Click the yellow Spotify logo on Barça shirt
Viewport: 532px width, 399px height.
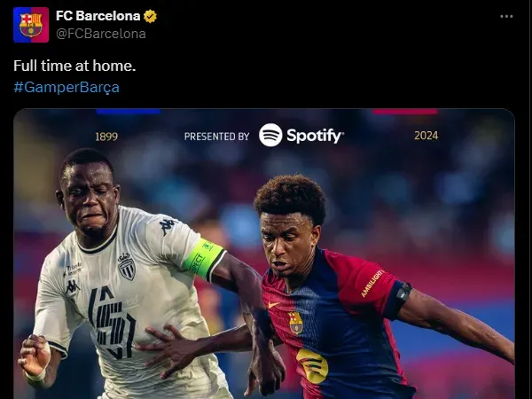312,366
